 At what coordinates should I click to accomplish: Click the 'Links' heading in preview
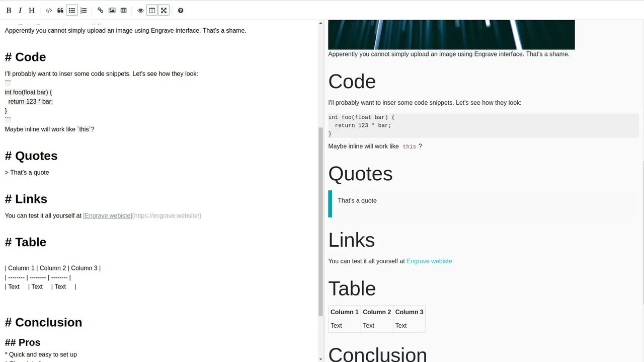pos(352,240)
